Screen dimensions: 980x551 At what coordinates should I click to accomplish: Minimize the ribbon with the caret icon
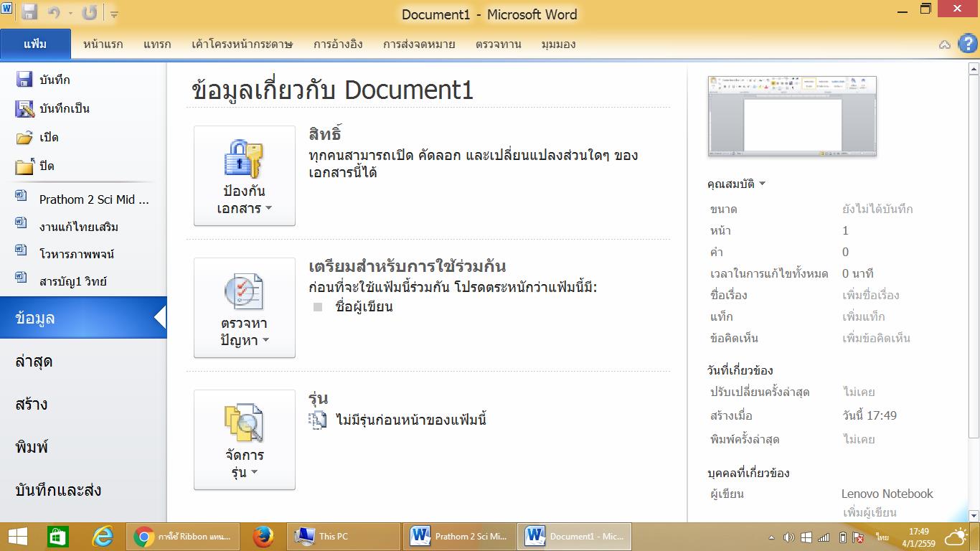(945, 44)
